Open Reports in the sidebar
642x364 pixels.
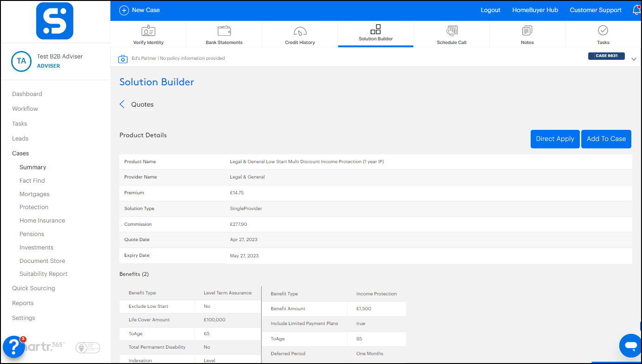click(x=23, y=303)
